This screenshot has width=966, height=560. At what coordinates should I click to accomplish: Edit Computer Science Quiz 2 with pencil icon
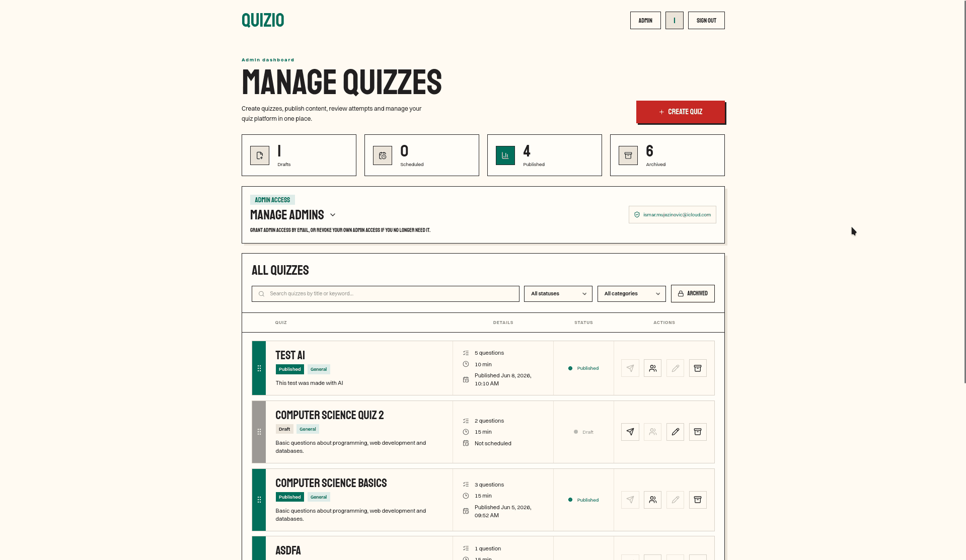coord(675,432)
